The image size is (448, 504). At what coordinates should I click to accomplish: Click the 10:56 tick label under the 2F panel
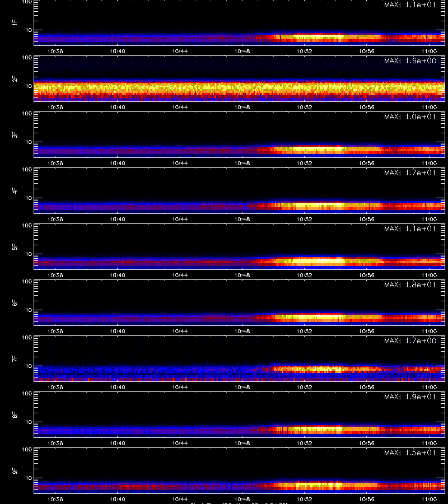(x=367, y=108)
